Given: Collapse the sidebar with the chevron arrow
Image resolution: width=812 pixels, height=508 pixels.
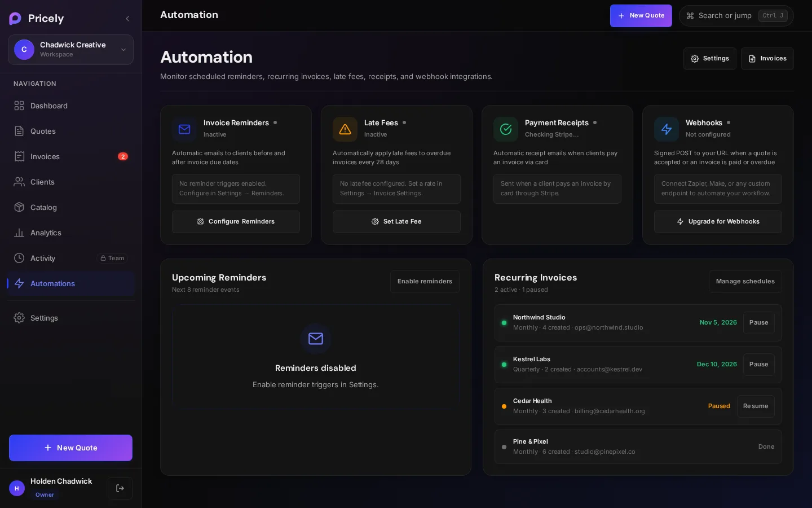Looking at the screenshot, I should [127, 19].
